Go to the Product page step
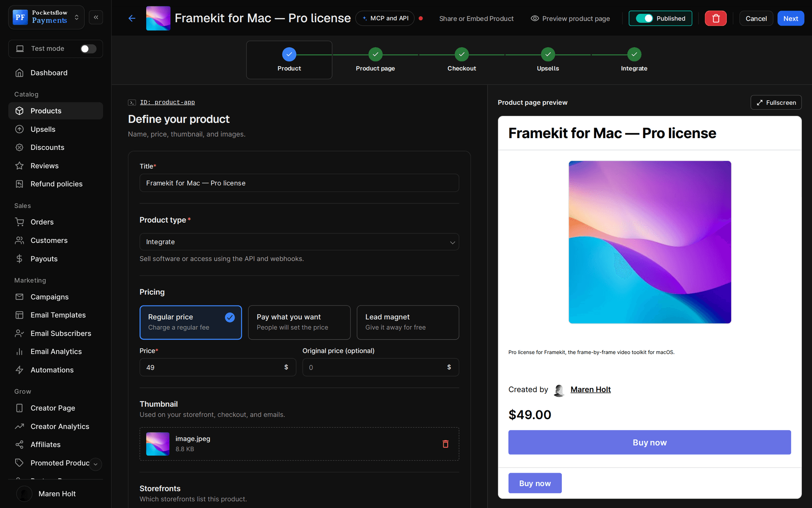 [x=375, y=60]
